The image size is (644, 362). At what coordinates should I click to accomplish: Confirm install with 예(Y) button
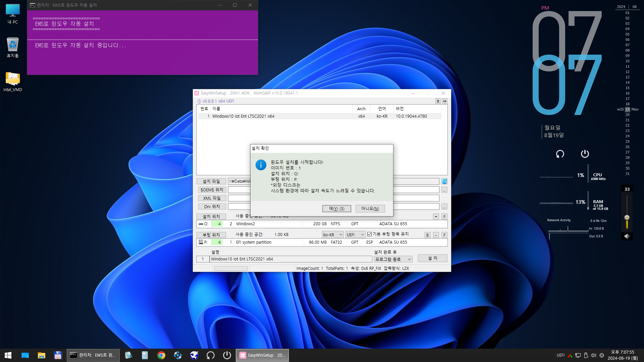(x=336, y=208)
